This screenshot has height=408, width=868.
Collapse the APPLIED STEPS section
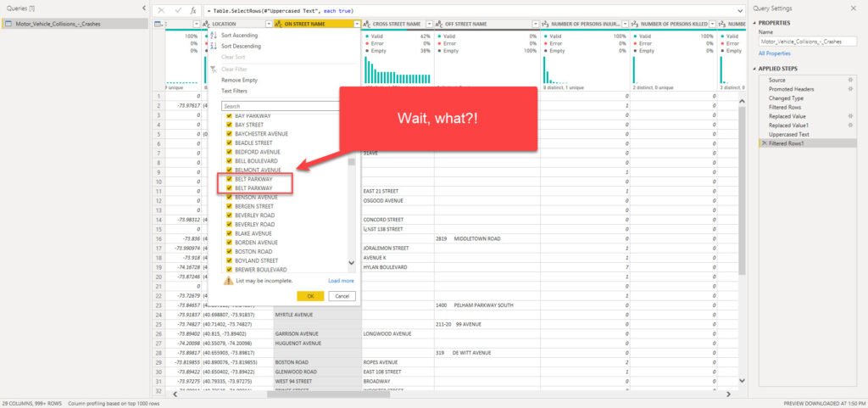coord(754,69)
